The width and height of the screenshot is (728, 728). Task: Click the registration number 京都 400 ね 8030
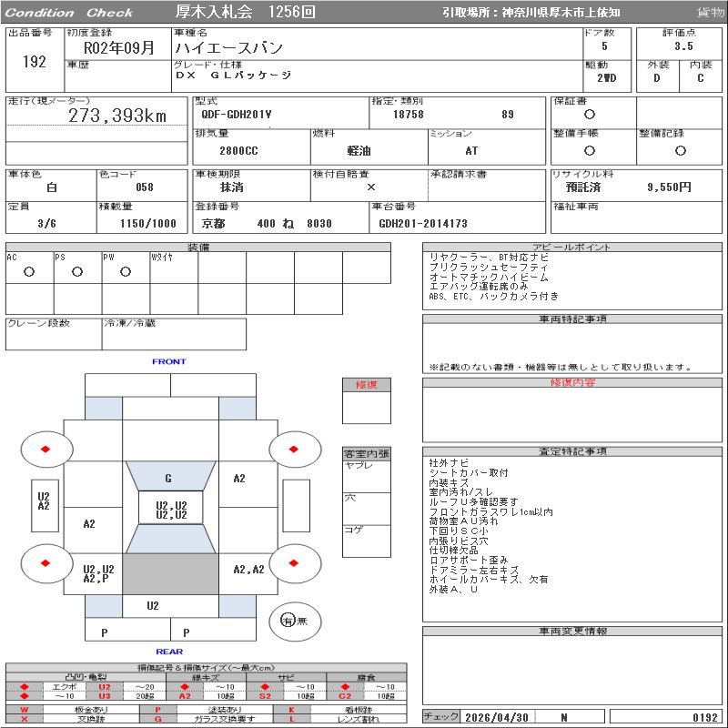267,223
